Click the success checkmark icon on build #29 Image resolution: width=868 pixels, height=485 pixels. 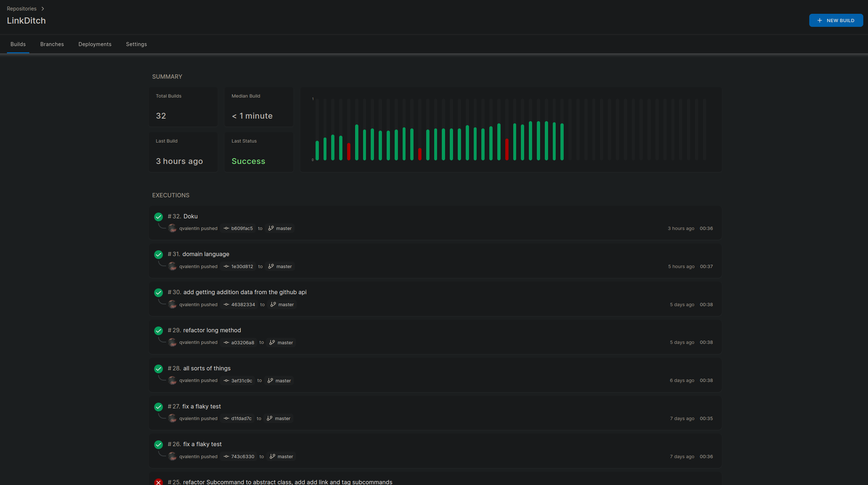[x=159, y=330]
